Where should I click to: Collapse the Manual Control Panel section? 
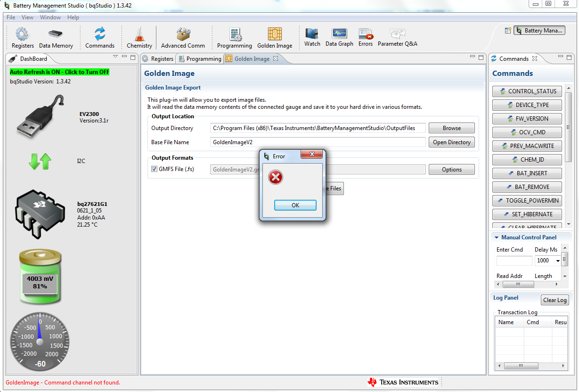coord(497,237)
